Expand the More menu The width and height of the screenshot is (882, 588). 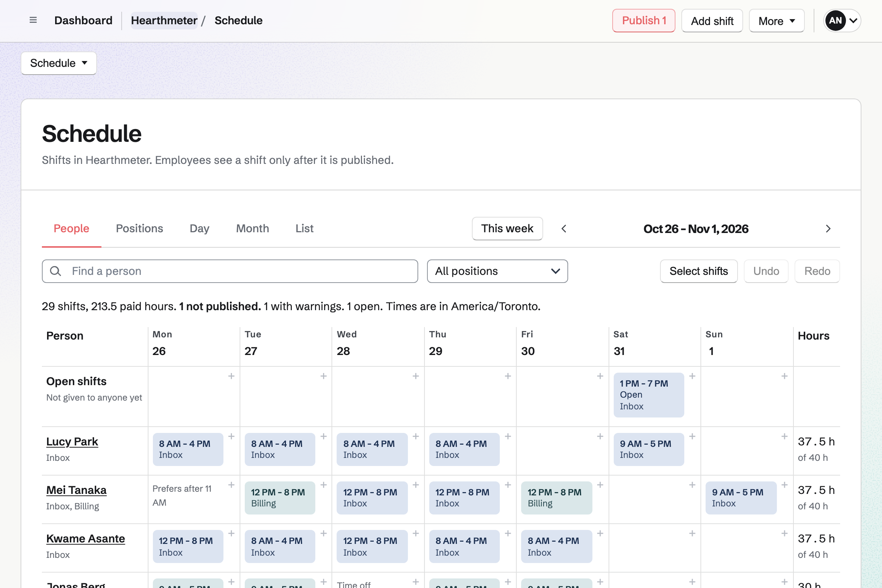(777, 21)
